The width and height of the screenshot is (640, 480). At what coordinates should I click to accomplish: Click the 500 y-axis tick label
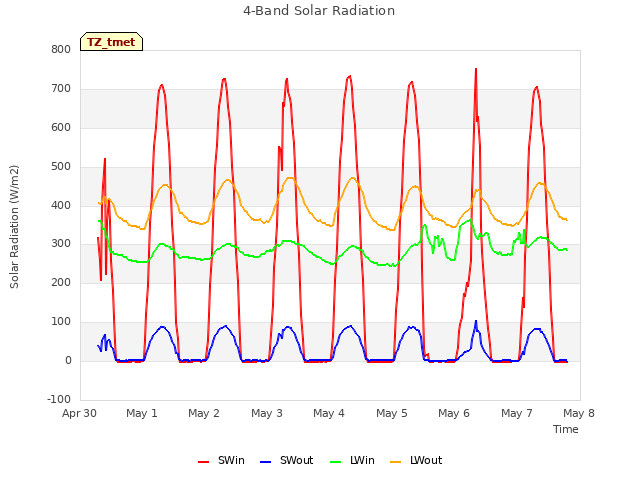point(61,167)
